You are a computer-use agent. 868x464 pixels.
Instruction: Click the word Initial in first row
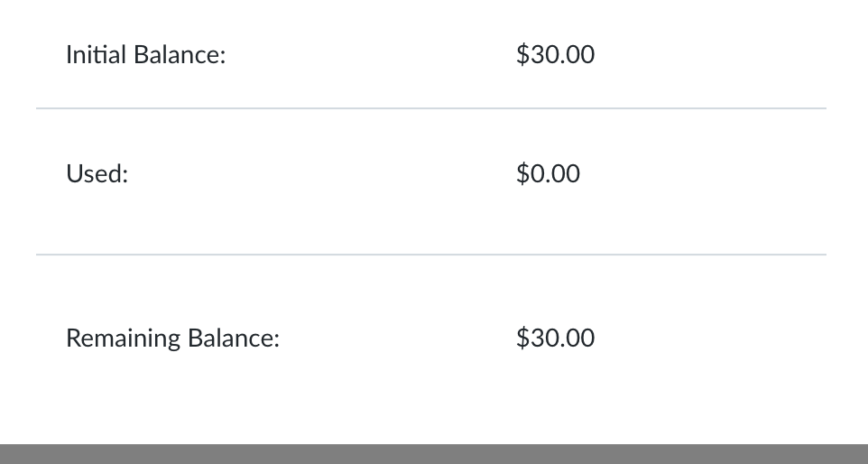point(97,55)
